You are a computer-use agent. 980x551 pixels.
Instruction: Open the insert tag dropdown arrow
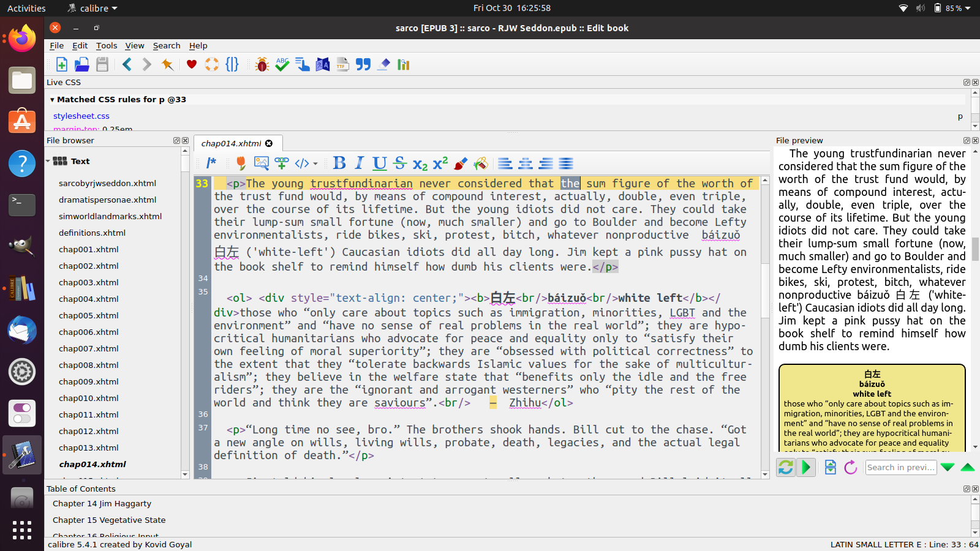[315, 163]
